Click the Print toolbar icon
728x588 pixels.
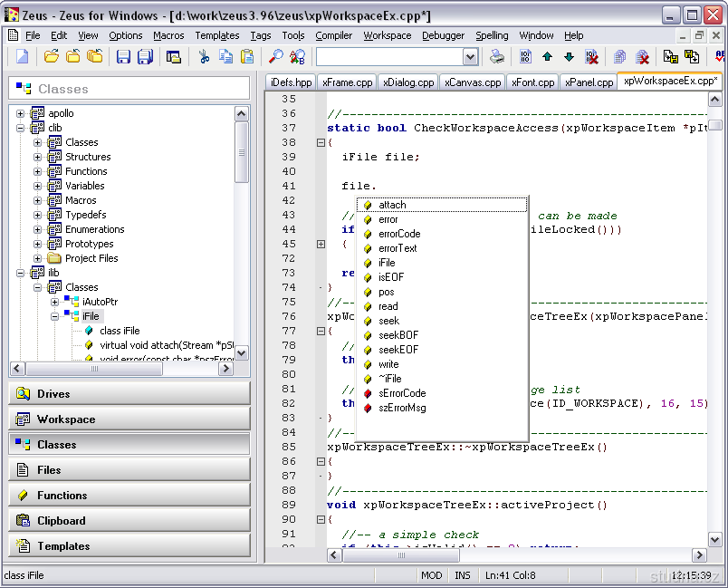(497, 57)
